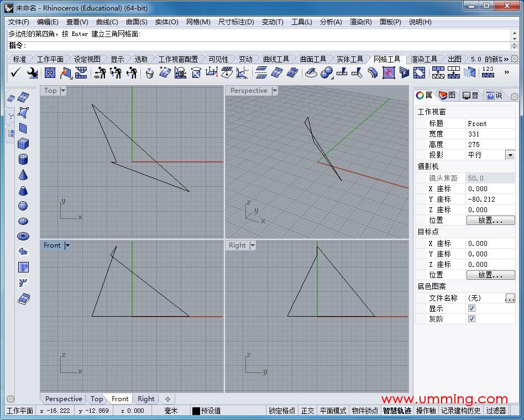Viewport: 524px width, 420px height.
Task: Switch to the 实体工具 toolbar tab
Action: (349, 59)
